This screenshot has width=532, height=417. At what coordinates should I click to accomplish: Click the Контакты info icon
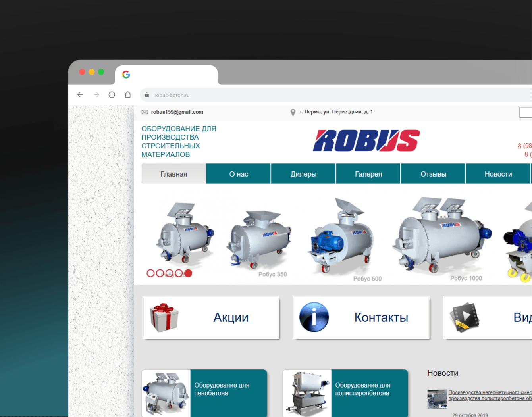(x=314, y=317)
